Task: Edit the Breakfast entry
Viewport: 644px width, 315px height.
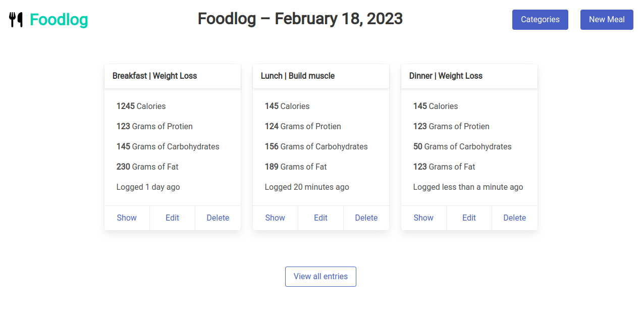Action: (172, 218)
